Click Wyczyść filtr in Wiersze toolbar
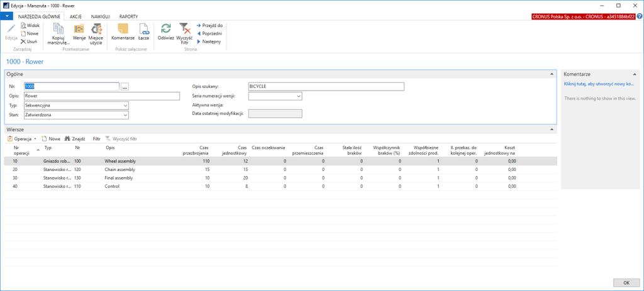The height and width of the screenshot is (291, 644). click(121, 139)
